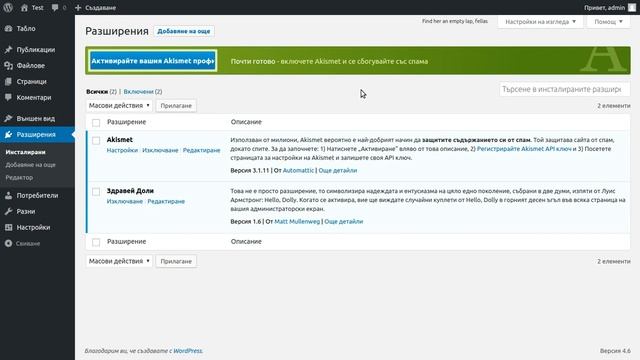Click the Потребители user icon

click(9, 196)
